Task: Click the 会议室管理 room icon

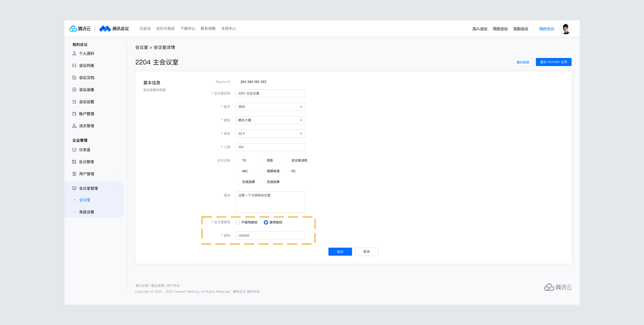Action: (x=74, y=188)
